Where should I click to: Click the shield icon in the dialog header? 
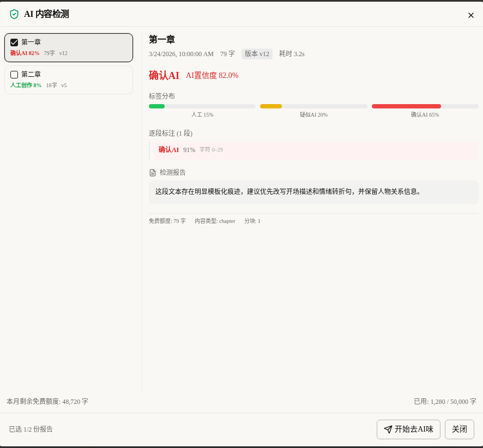14,15
